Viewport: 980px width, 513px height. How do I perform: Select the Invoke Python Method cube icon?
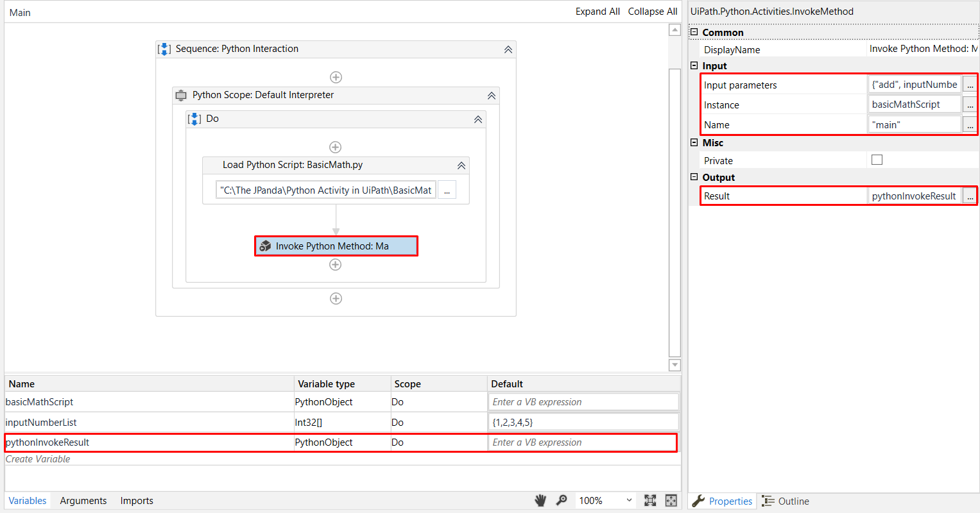coord(265,246)
